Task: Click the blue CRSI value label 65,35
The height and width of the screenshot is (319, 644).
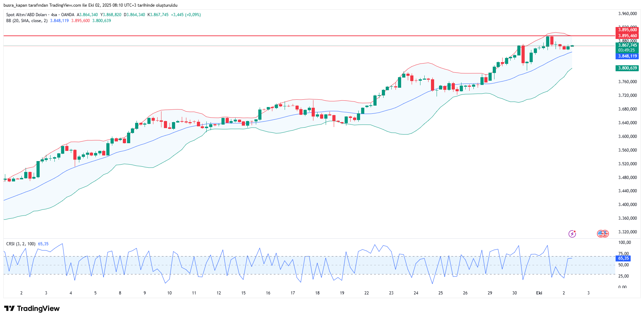Action: pyautogui.click(x=623, y=258)
